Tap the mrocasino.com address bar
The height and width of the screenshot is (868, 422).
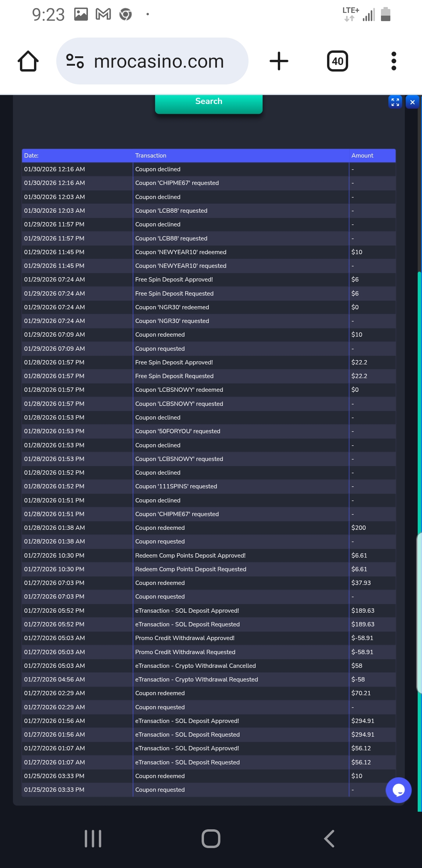pyautogui.click(x=159, y=61)
